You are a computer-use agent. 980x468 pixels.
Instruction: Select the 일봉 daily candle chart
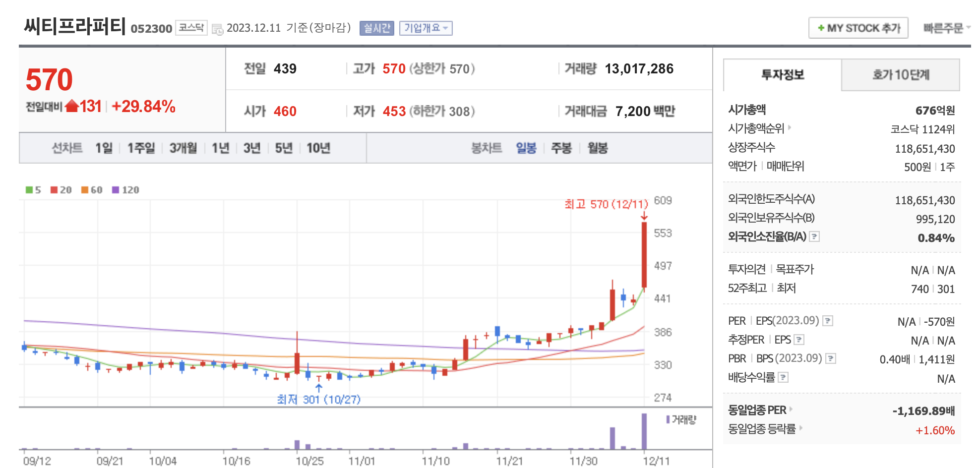coord(526,148)
